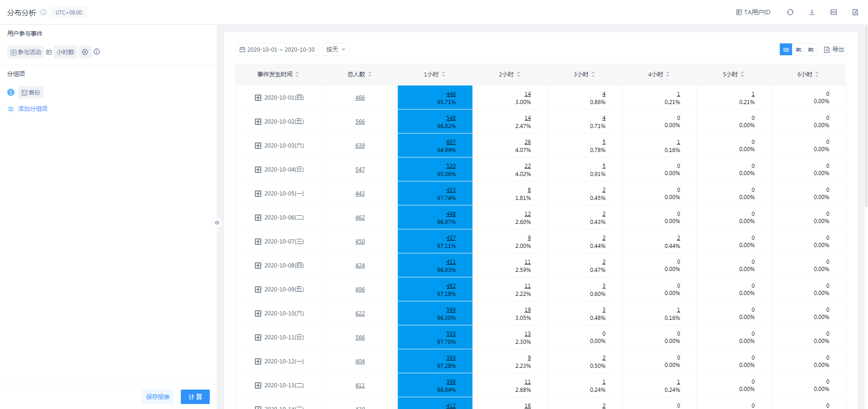The width and height of the screenshot is (868, 409).
Task: Click the download icon in the top bar
Action: coord(811,12)
